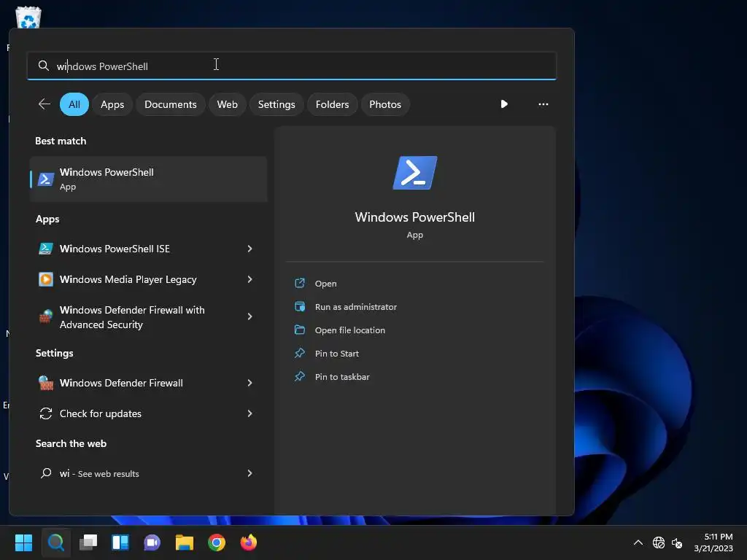Expand Firewall with Advanced Security chevron
This screenshot has height=560, width=747.
pos(249,316)
